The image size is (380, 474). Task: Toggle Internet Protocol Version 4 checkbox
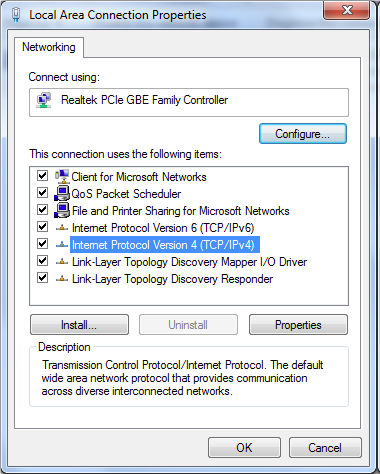[42, 244]
